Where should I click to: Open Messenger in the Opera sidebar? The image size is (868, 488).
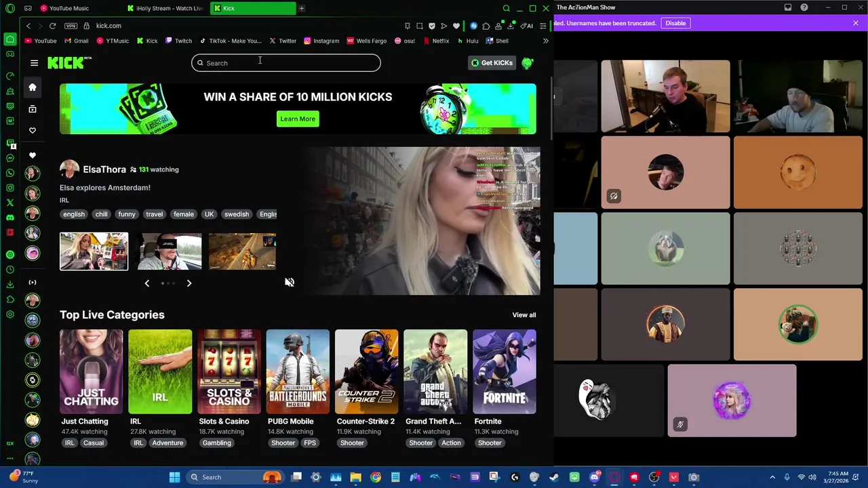coord(10,158)
